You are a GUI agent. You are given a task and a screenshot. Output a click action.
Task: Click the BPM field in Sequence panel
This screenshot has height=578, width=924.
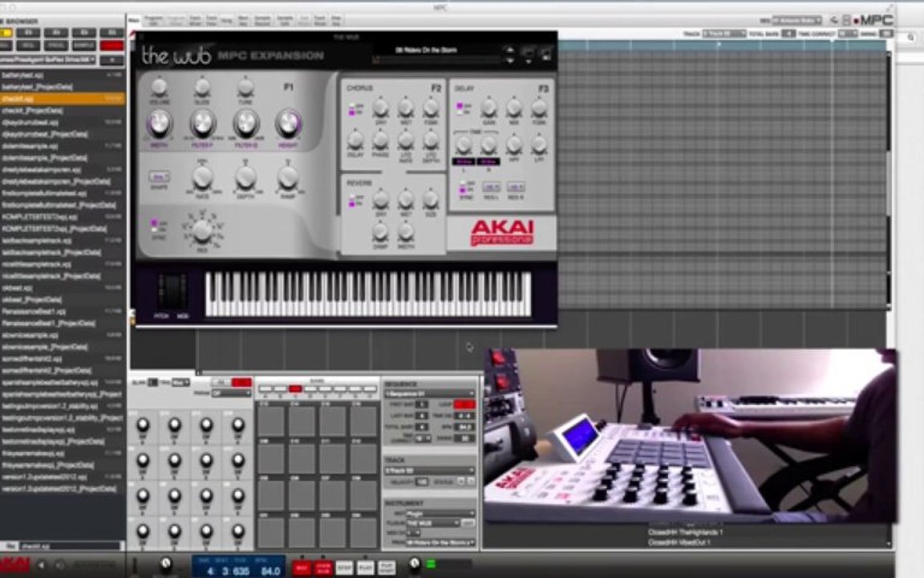coord(464,426)
